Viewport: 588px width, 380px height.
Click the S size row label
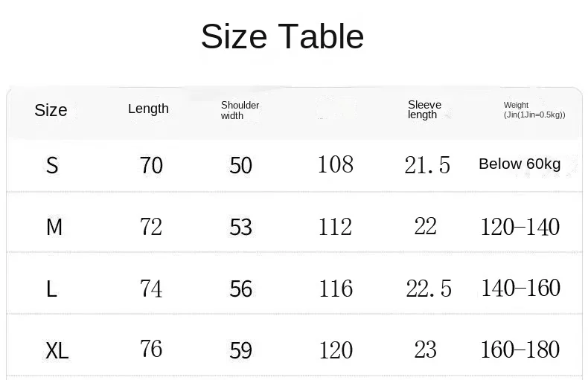[52, 165]
